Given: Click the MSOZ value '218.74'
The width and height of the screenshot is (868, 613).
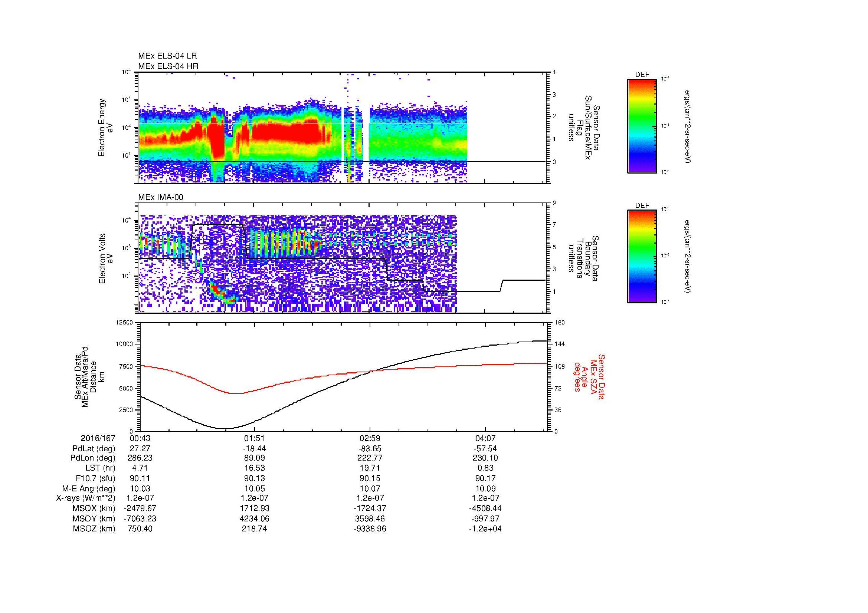Looking at the screenshot, I should tap(255, 529).
